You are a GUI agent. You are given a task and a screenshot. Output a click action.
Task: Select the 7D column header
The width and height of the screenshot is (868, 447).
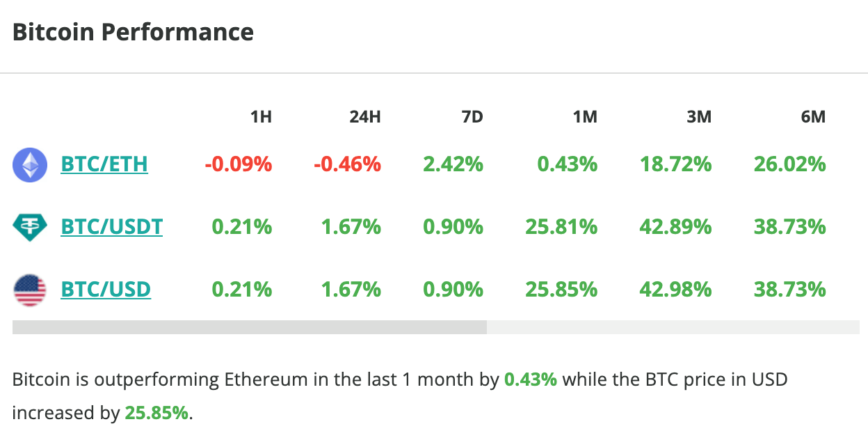click(472, 117)
